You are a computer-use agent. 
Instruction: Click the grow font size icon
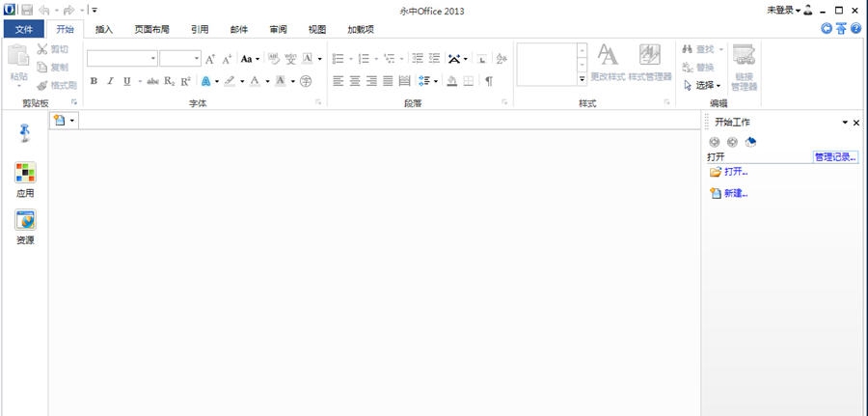[210, 59]
